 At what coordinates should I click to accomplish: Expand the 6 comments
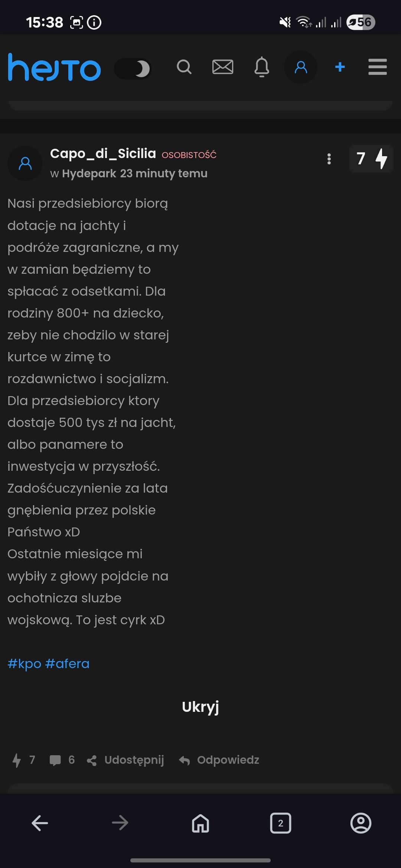[62, 760]
